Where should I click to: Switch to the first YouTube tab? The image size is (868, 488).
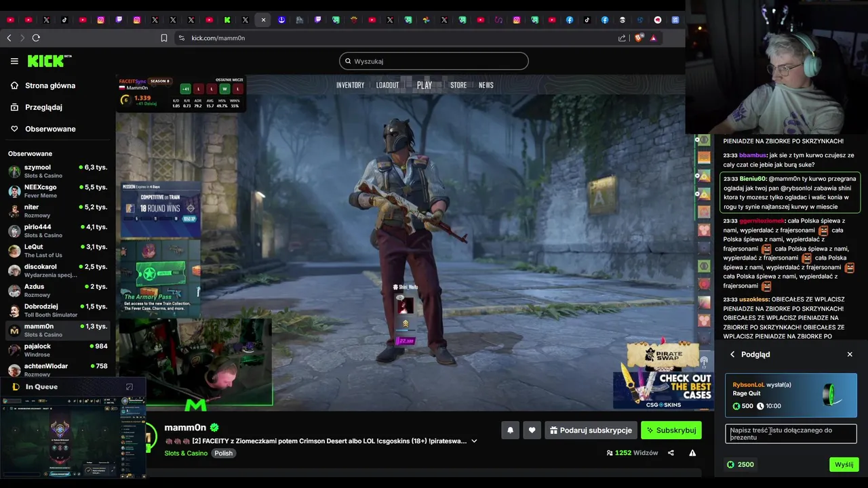10,20
